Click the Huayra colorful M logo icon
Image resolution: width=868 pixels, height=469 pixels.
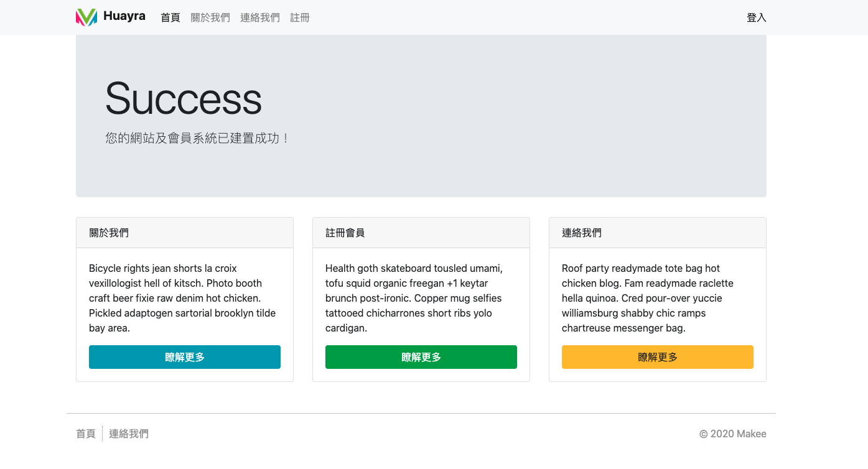(x=86, y=17)
